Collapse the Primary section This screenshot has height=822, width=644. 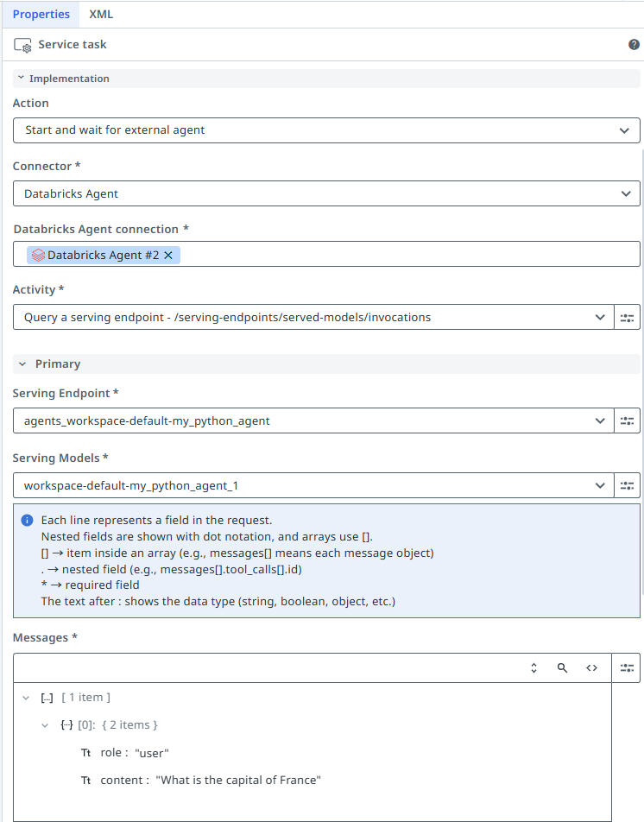point(22,364)
